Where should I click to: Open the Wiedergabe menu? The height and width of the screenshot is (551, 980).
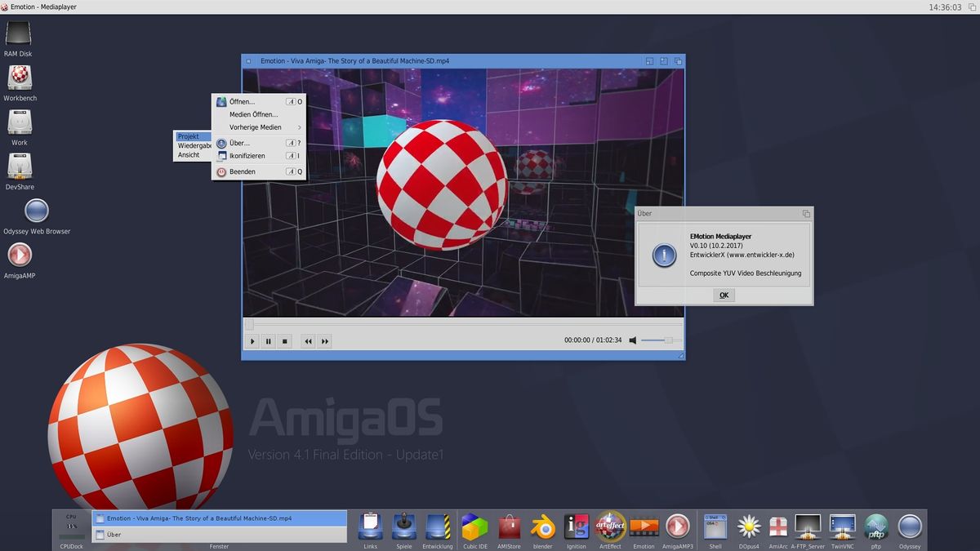194,145
